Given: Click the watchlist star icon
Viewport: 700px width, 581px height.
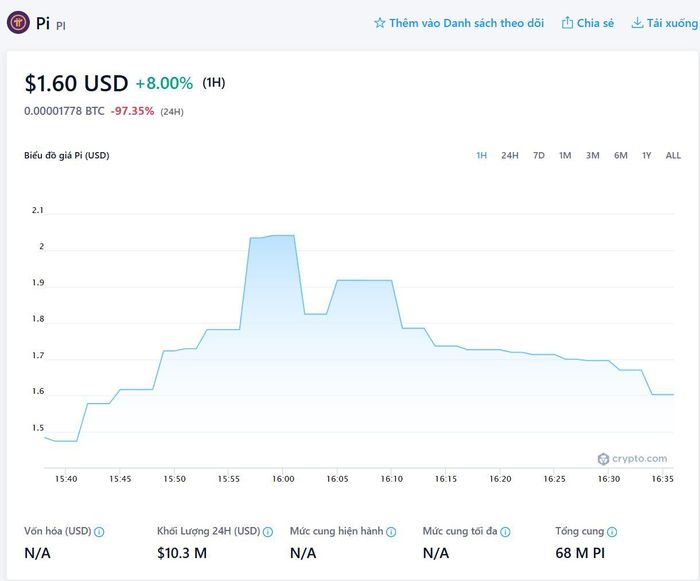Looking at the screenshot, I should click(x=379, y=23).
